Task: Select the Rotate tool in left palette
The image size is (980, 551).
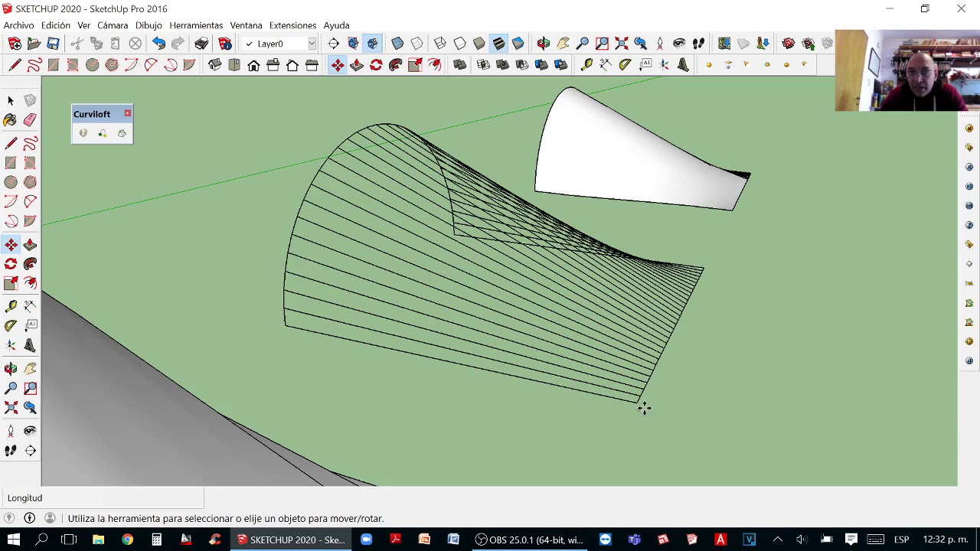Action: (x=11, y=263)
